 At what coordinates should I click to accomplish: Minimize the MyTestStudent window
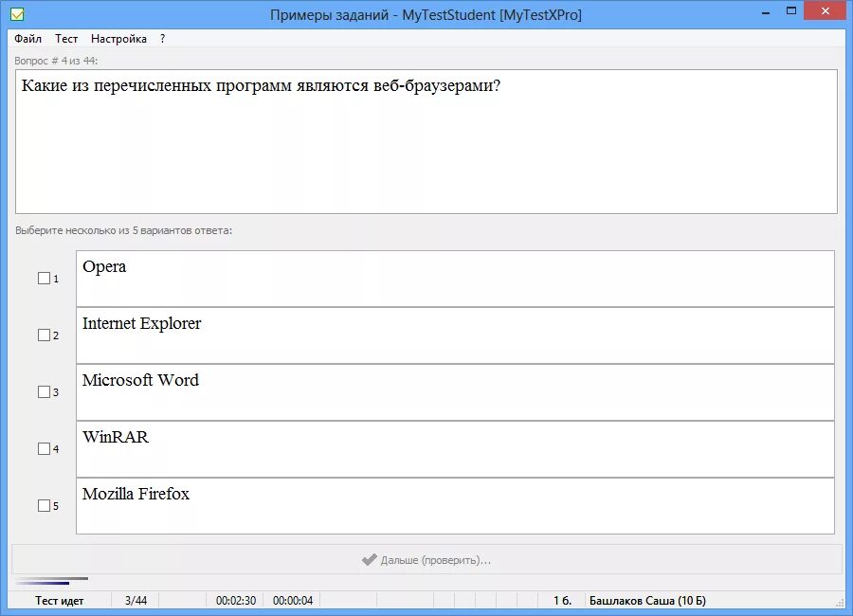[766, 12]
